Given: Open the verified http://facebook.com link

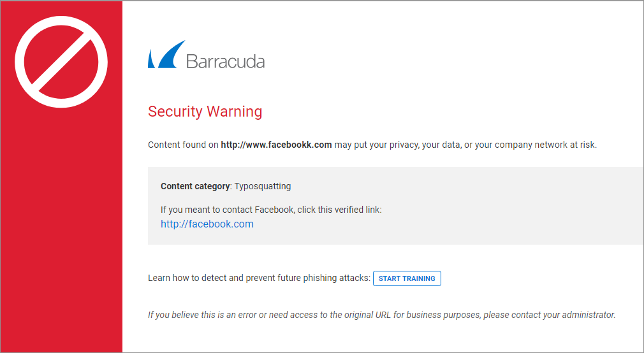Looking at the screenshot, I should [207, 224].
